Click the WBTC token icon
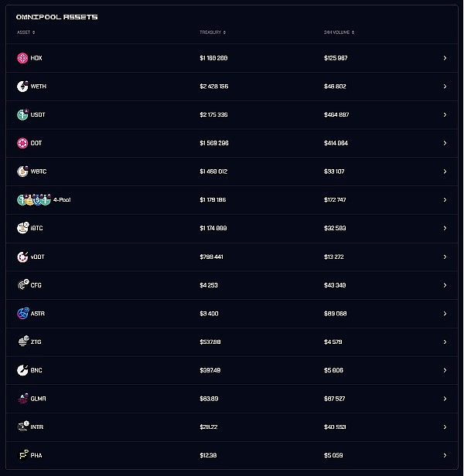This screenshot has height=476, width=464. [22, 172]
